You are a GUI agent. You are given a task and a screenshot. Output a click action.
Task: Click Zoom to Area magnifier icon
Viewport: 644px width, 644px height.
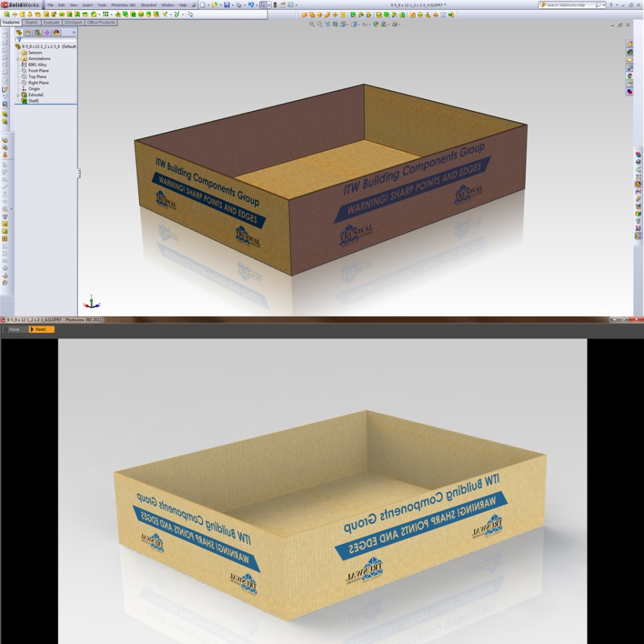click(319, 24)
